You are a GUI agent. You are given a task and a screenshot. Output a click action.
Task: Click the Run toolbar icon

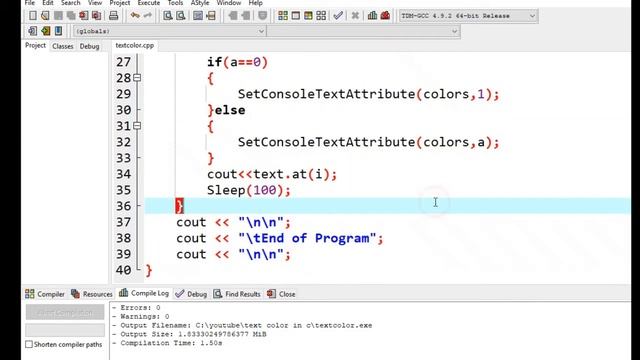click(296, 16)
